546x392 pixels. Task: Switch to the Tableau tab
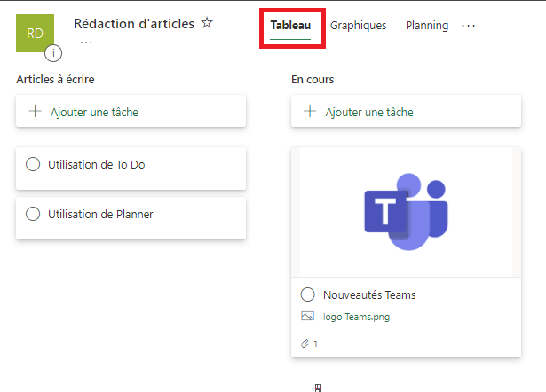coord(290,26)
